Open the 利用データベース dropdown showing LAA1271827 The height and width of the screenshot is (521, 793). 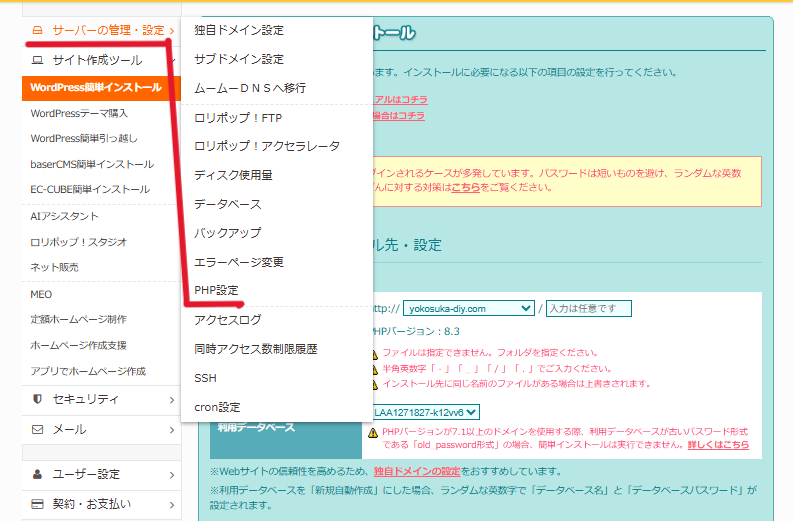click(x=425, y=411)
